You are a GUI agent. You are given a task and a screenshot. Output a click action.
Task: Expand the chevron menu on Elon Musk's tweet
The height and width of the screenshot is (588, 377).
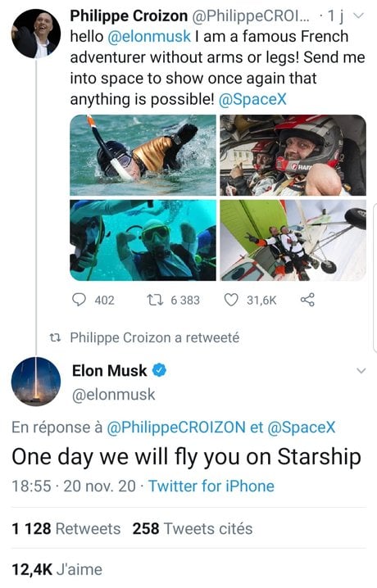point(361,371)
